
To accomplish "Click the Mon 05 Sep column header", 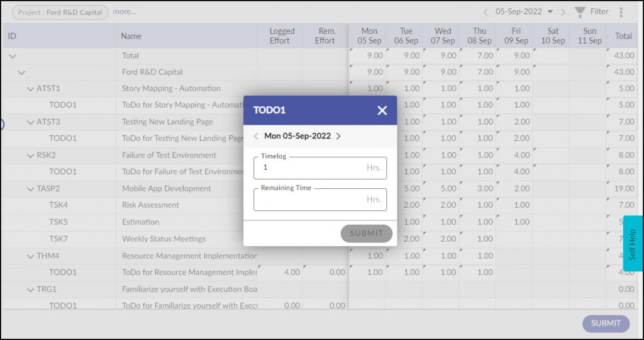I will pos(367,36).
